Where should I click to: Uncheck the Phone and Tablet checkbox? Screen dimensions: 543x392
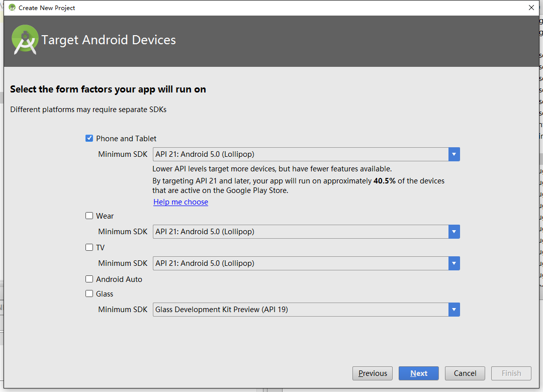(x=89, y=138)
